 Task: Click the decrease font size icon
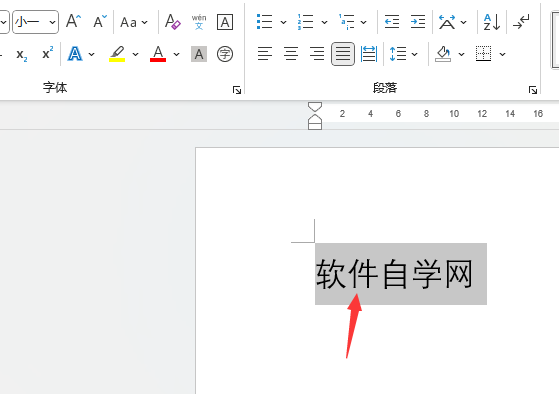100,22
